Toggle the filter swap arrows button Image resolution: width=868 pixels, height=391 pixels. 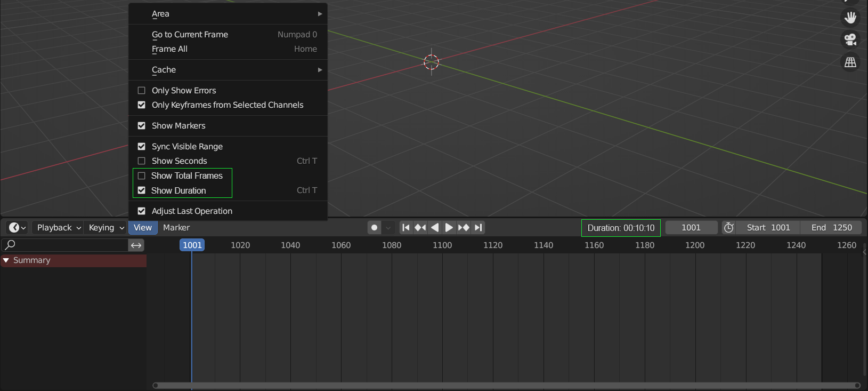click(x=136, y=245)
